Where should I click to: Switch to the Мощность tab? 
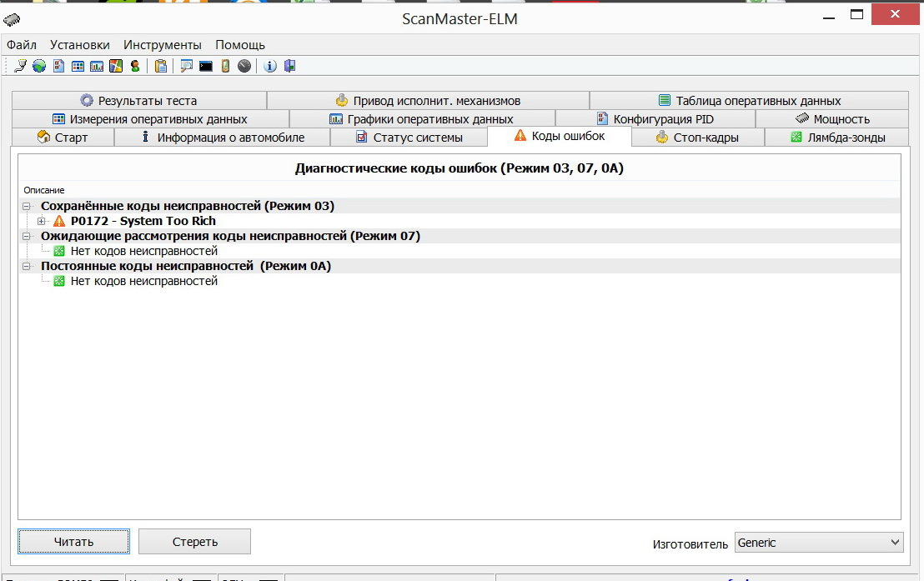[x=832, y=118]
